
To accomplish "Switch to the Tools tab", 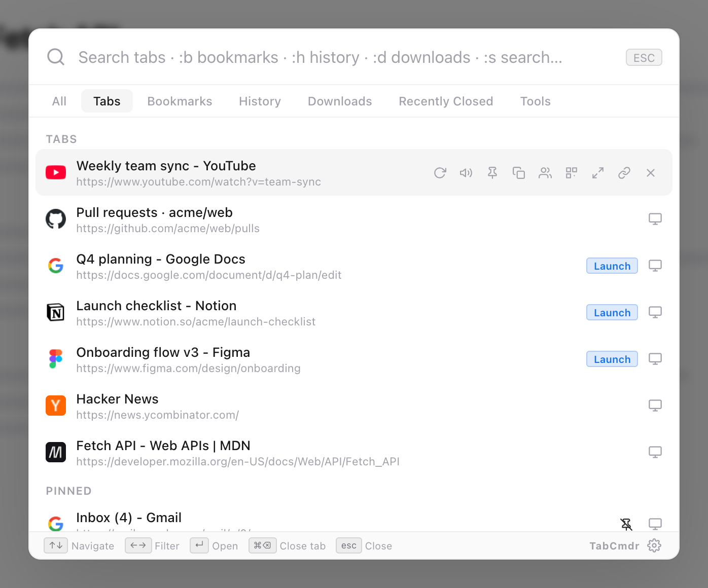I will coord(536,101).
